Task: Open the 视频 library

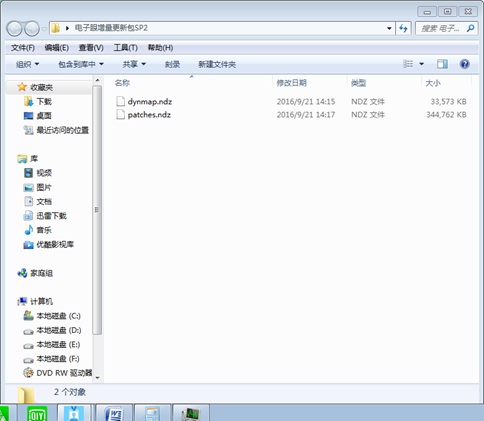Action: pyautogui.click(x=44, y=173)
